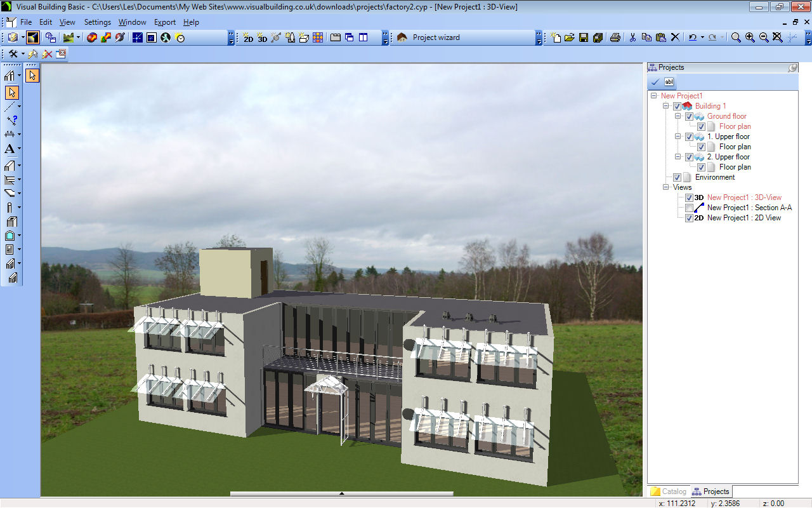Screen dimensions: 812x508
Task: Toggle the Building 1 checkbox
Action: point(677,107)
